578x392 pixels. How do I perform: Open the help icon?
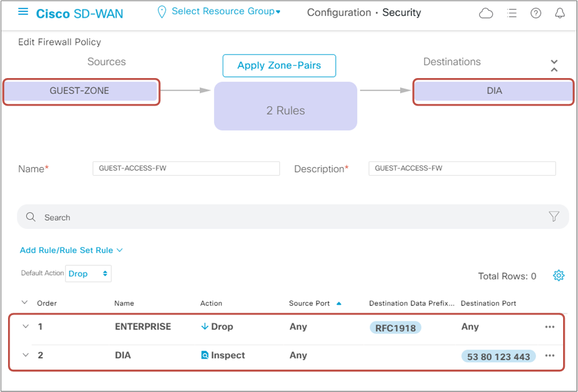click(x=536, y=13)
